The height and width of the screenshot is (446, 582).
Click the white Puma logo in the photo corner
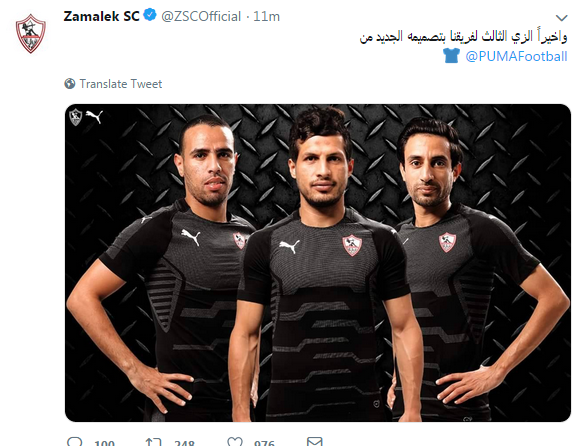click(x=94, y=116)
